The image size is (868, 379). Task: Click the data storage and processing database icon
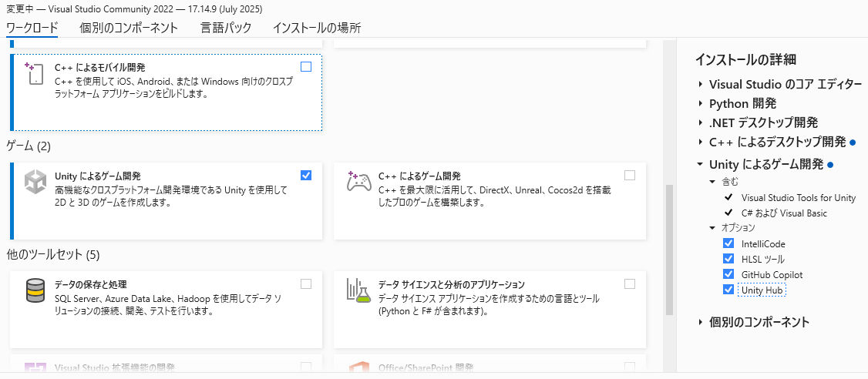click(x=35, y=292)
